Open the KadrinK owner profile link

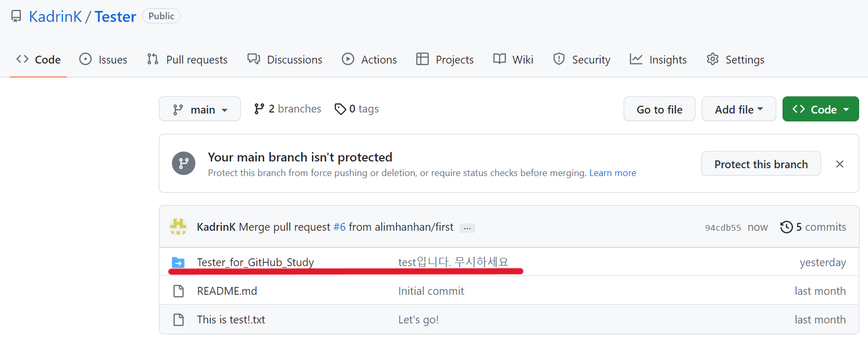point(55,17)
